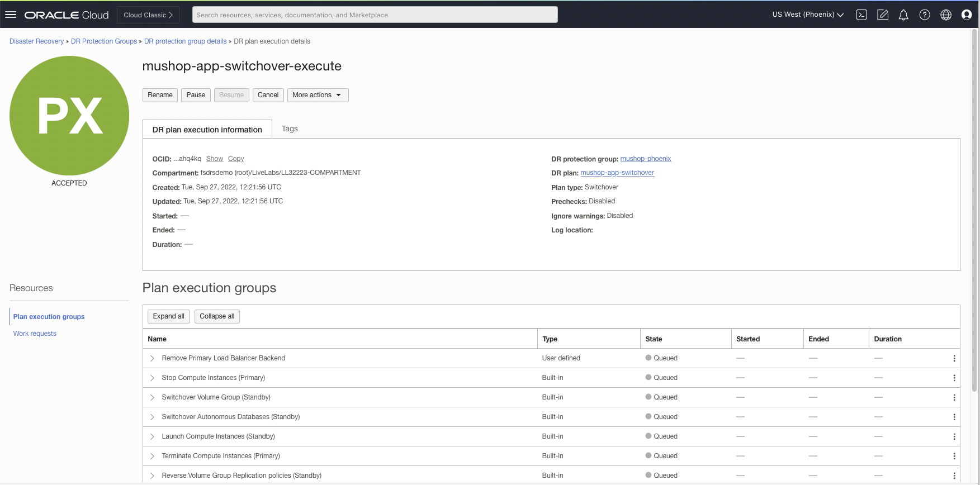This screenshot has width=980, height=485.
Task: Switch to the Tags tab
Action: [290, 129]
